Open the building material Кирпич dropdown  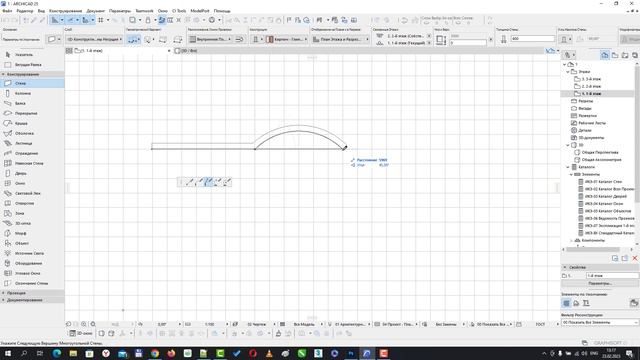coord(287,39)
